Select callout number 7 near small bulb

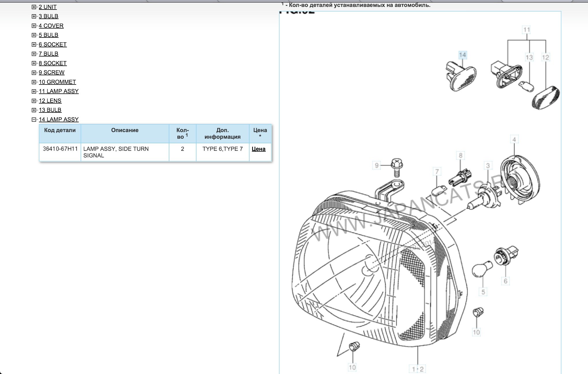[x=437, y=172]
